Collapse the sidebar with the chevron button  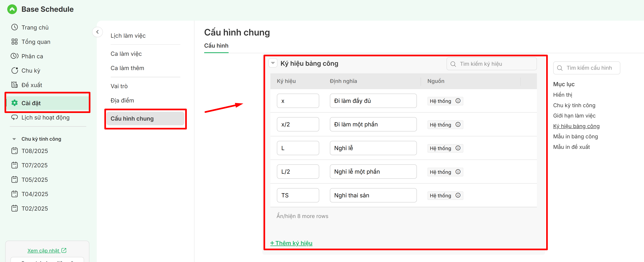click(97, 32)
